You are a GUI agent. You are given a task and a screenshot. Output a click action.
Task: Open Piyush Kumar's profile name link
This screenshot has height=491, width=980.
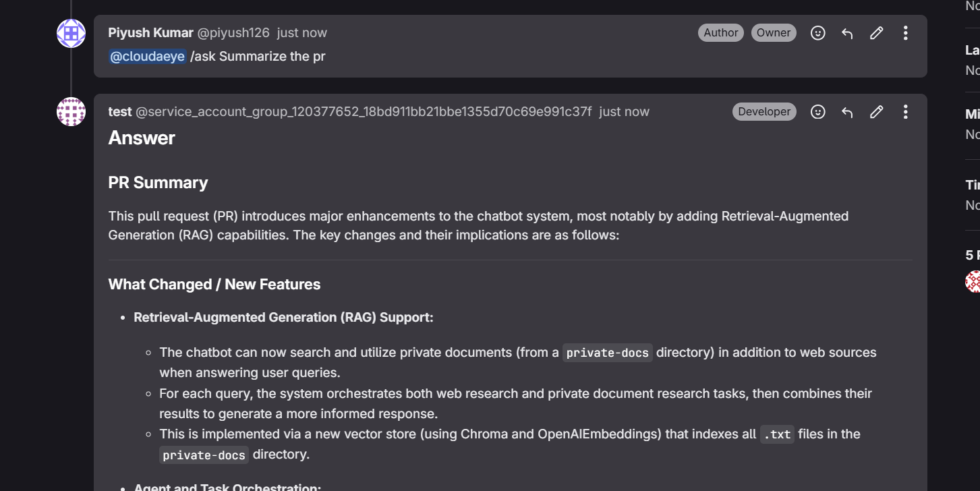(x=150, y=32)
